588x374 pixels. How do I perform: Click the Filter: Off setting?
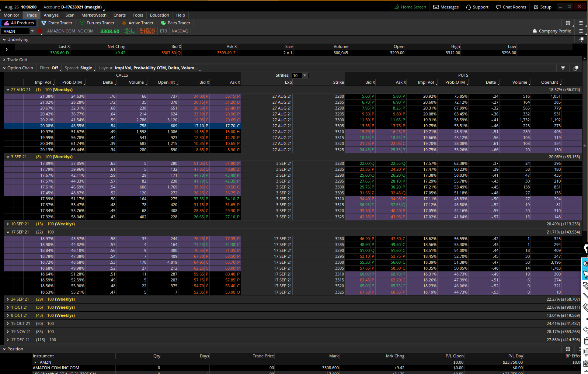pyautogui.click(x=49, y=68)
